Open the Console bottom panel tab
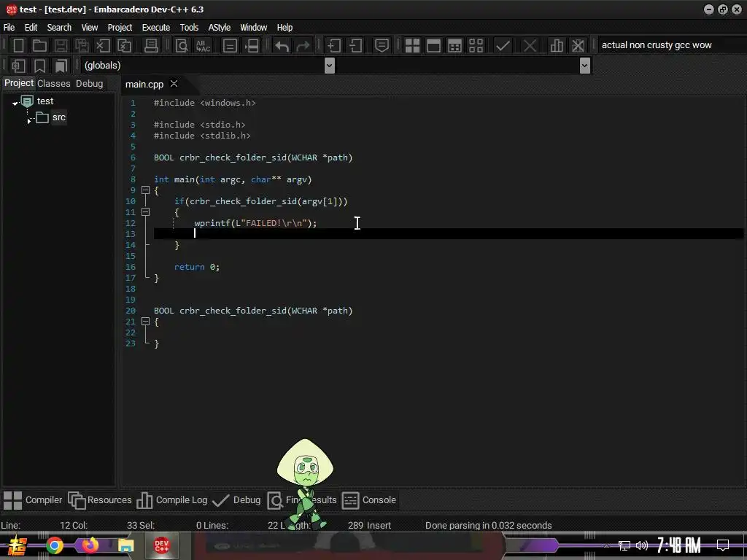The height and width of the screenshot is (560, 747). (369, 500)
